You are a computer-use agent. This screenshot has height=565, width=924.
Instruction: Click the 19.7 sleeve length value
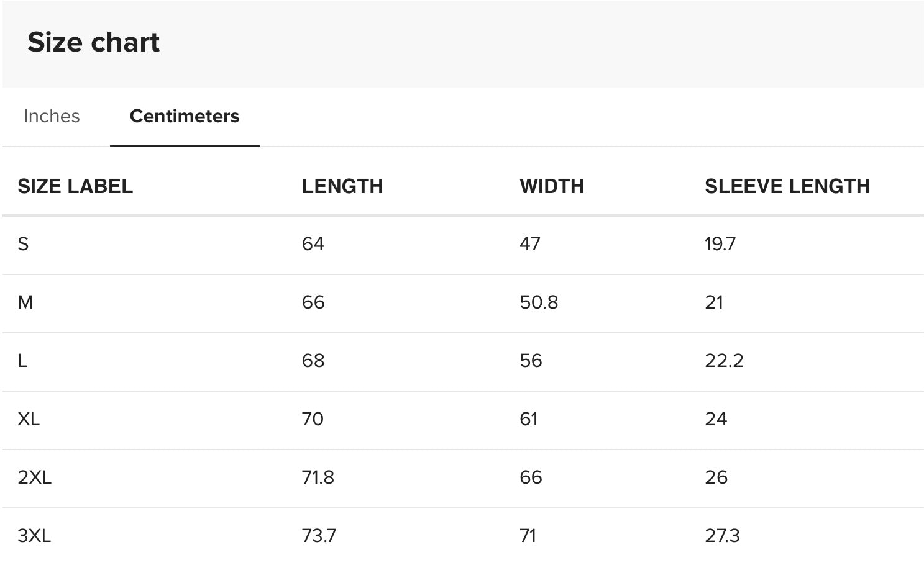click(720, 244)
